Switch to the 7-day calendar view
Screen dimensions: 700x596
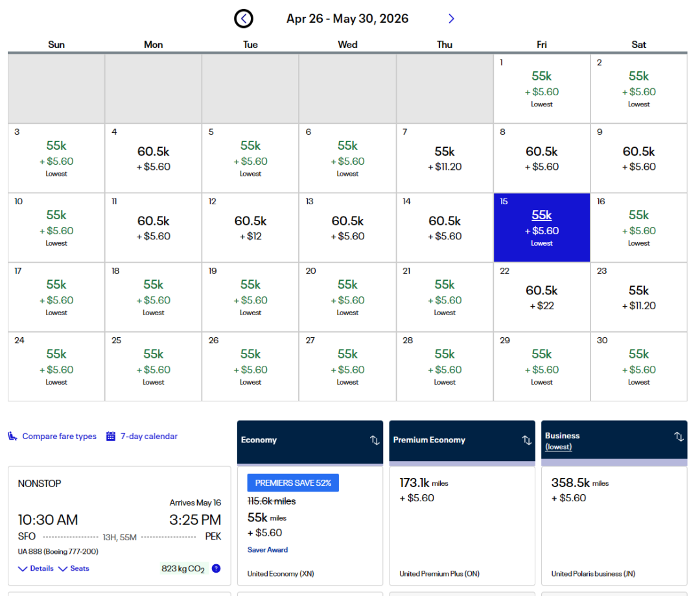[x=148, y=436]
